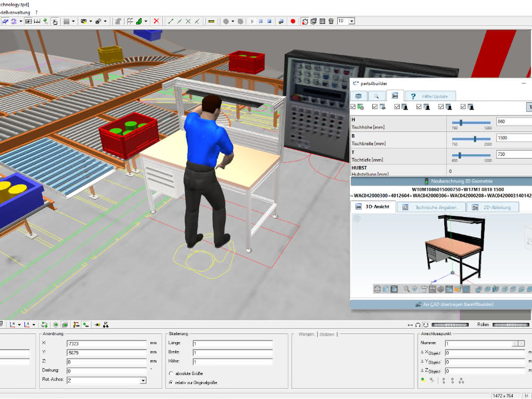Click the green staircase chart icon
The width and height of the screenshot is (532, 399).
coord(139,21)
